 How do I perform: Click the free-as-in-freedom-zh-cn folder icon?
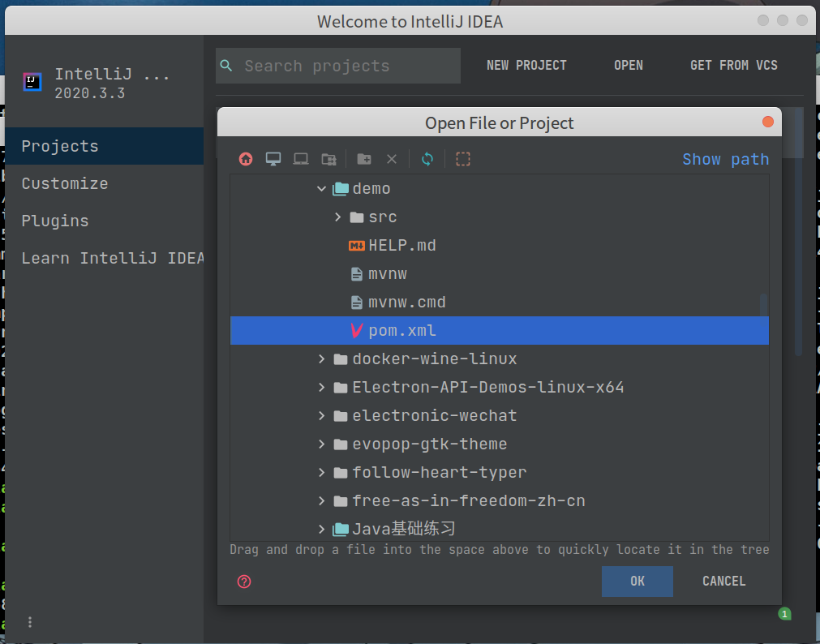click(x=341, y=500)
